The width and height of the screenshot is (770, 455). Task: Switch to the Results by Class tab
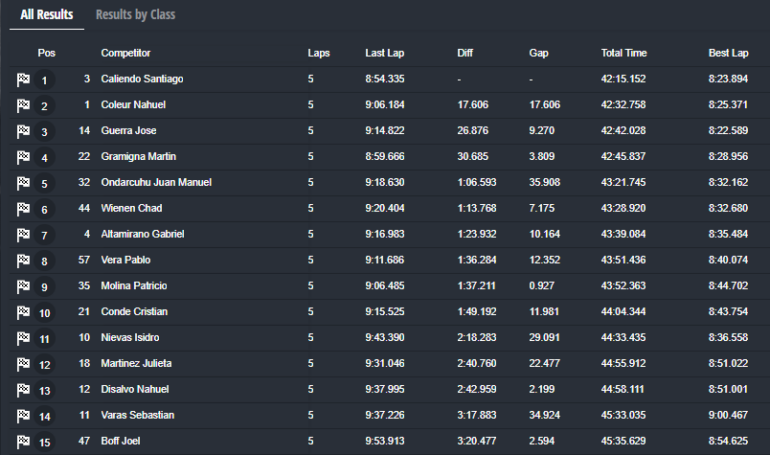pyautogui.click(x=135, y=15)
